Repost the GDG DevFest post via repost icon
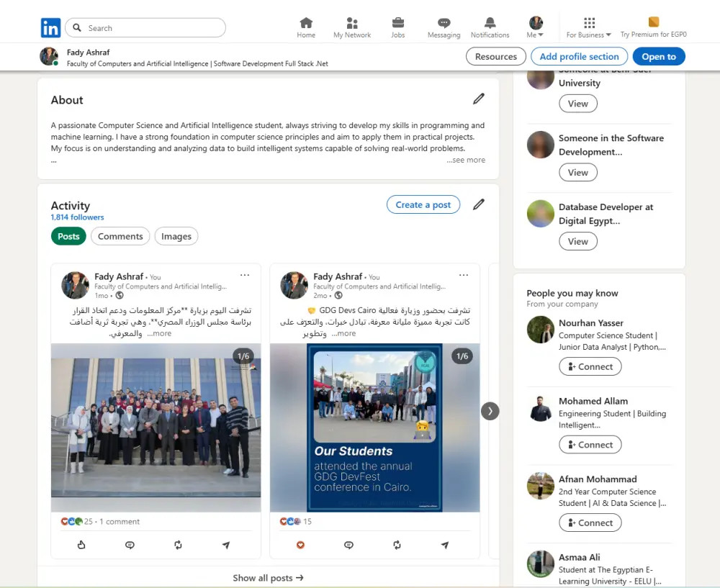 [397, 545]
